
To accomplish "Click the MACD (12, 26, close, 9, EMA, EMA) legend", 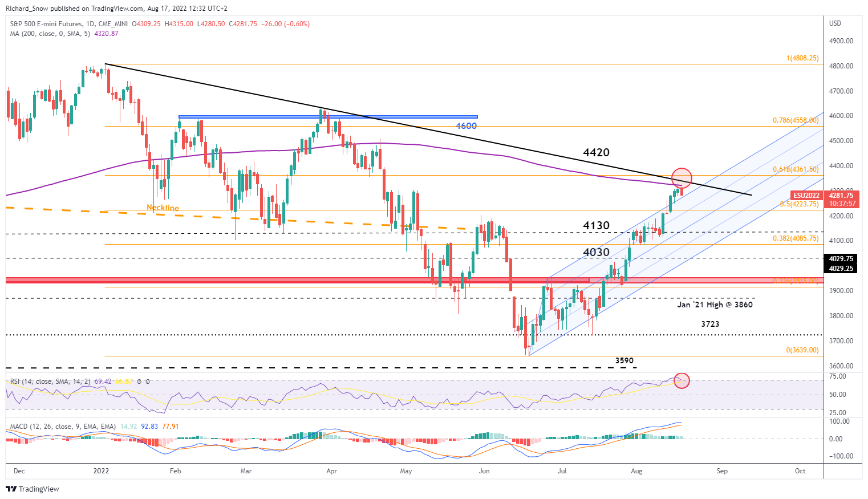I will (x=63, y=427).
